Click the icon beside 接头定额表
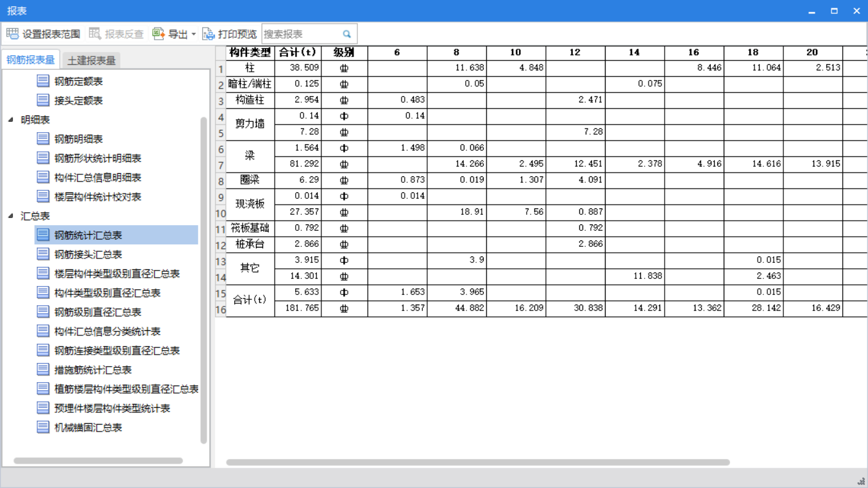The height and width of the screenshot is (488, 868). pos(43,100)
